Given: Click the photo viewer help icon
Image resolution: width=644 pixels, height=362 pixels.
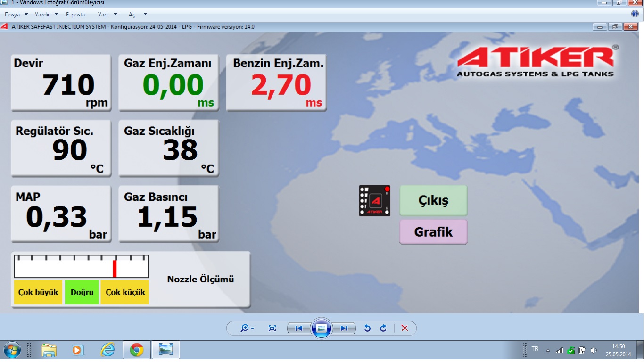Looking at the screenshot, I should click(635, 14).
